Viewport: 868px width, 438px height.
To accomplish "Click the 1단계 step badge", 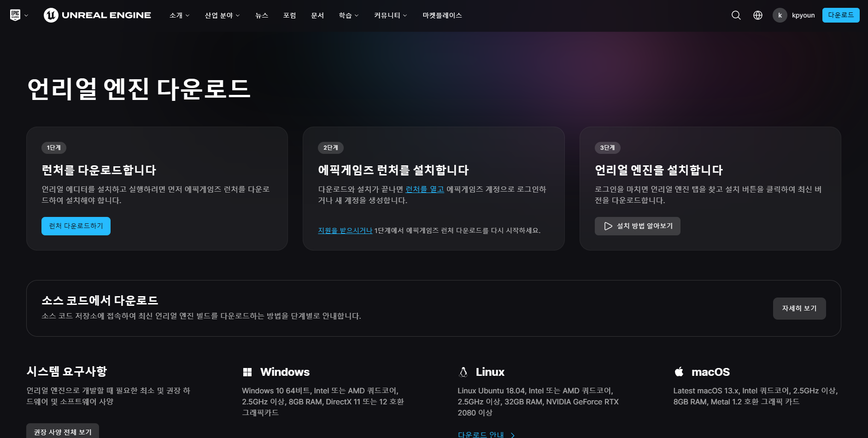I will pyautogui.click(x=54, y=148).
